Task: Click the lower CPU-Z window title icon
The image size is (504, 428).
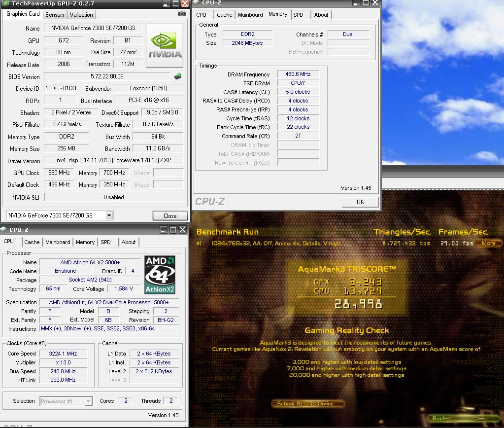Action: tap(3, 229)
